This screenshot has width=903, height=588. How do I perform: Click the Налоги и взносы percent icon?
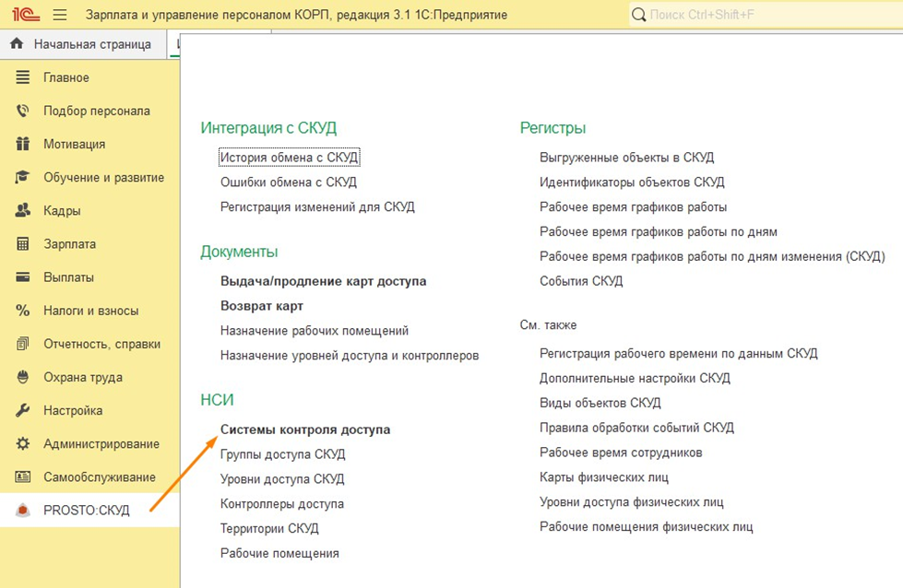tap(22, 311)
